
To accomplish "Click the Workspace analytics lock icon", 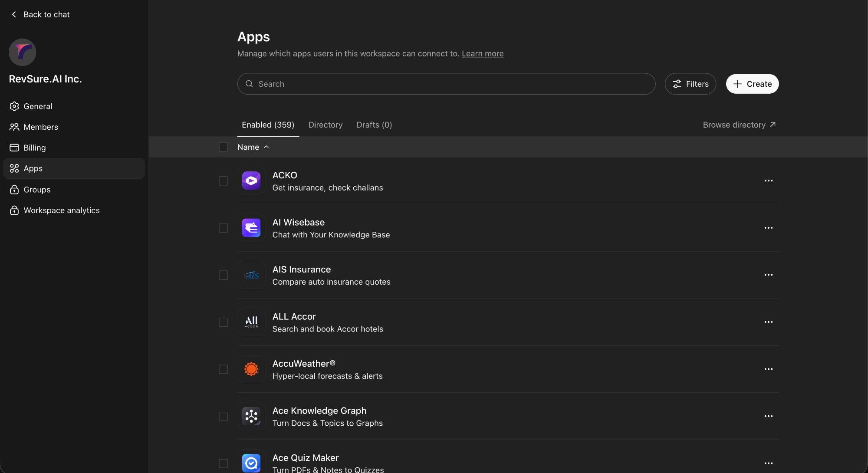I will tap(14, 210).
